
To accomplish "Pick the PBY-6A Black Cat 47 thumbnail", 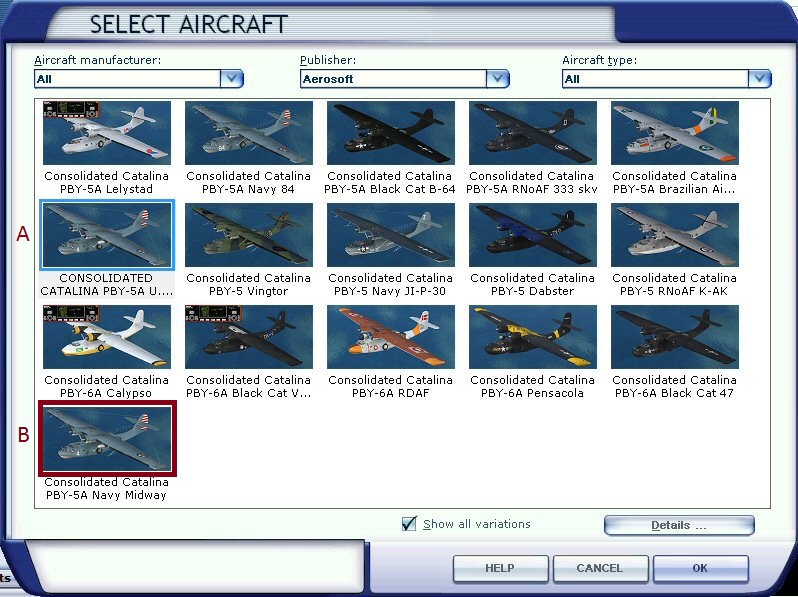I will [675, 337].
